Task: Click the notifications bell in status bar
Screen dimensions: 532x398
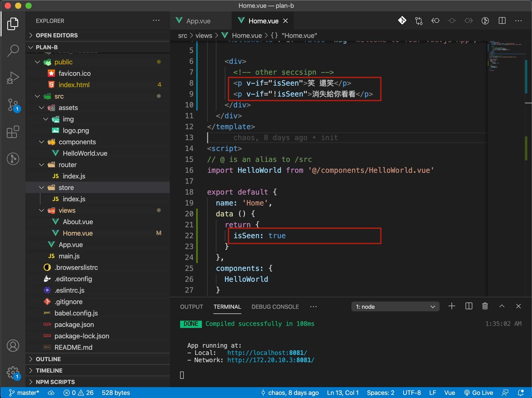Action: pos(521,393)
